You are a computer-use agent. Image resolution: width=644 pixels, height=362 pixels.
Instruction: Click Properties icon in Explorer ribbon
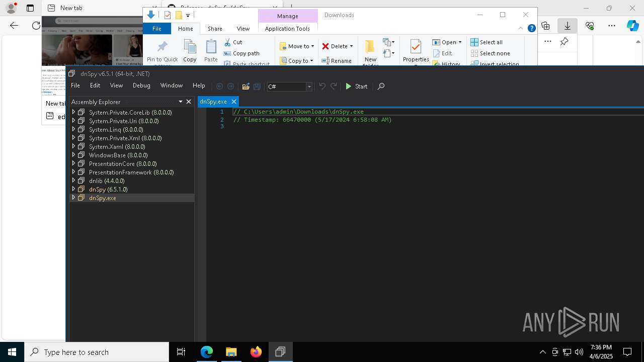point(416,47)
